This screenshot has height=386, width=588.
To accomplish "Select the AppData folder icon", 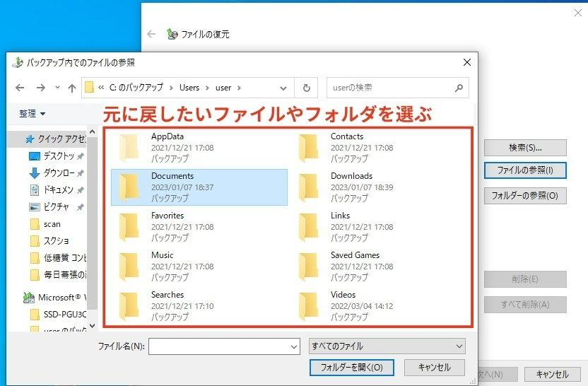I will coord(129,148).
